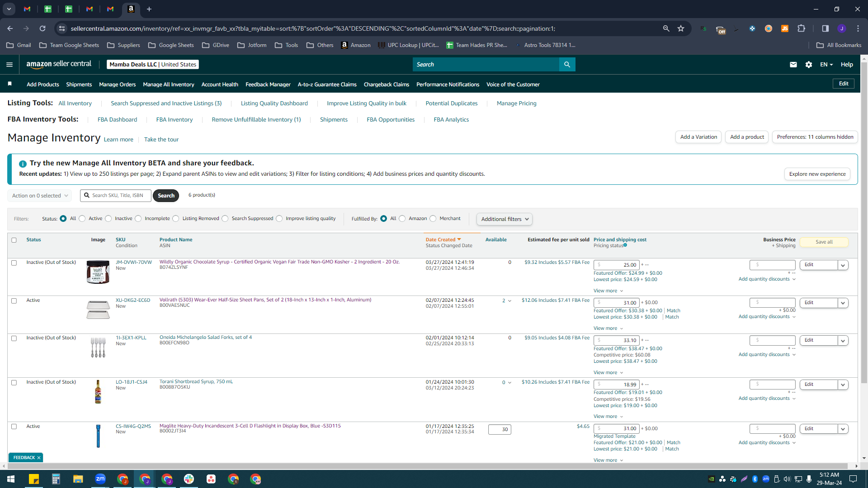Click the Explore new experience button

coord(817,174)
